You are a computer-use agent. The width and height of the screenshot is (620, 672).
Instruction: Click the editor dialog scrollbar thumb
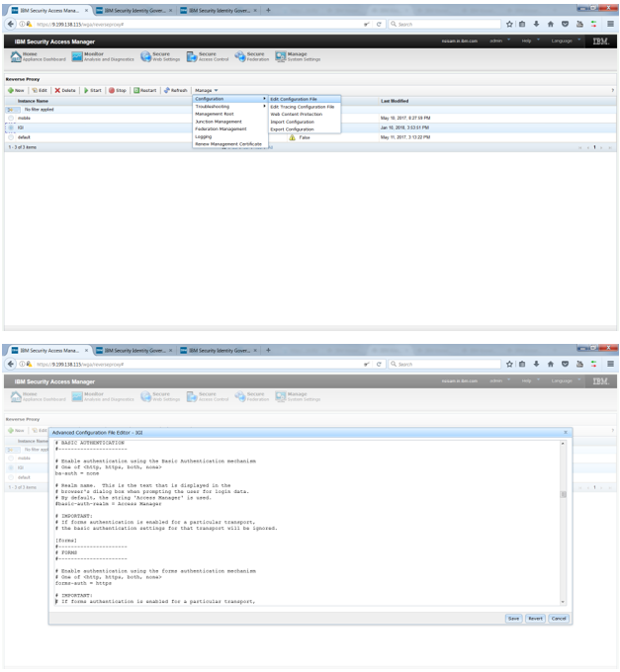click(x=564, y=494)
